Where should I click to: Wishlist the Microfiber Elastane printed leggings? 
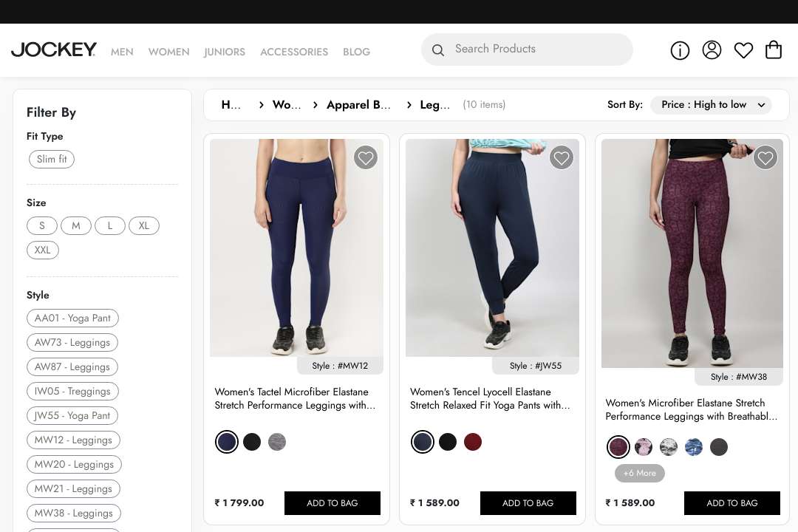pos(765,157)
